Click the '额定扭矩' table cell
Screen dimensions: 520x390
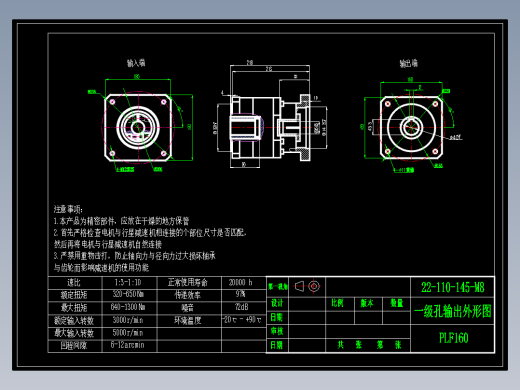pos(75,295)
